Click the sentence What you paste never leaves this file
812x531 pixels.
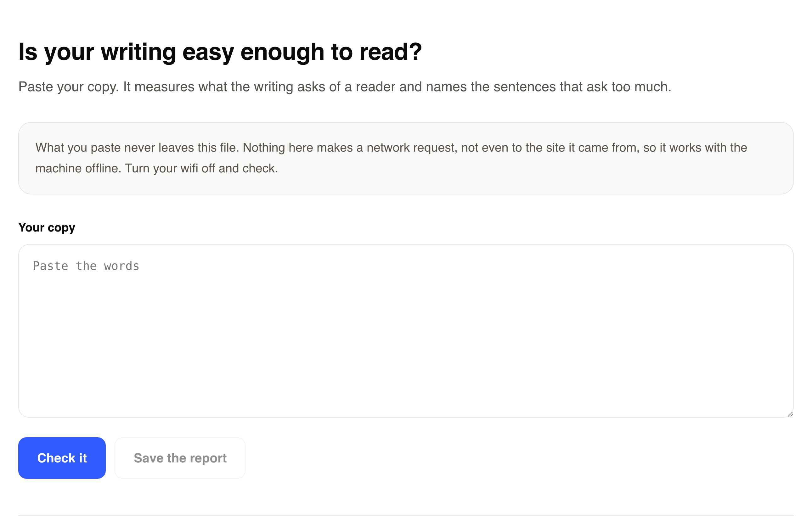137,148
